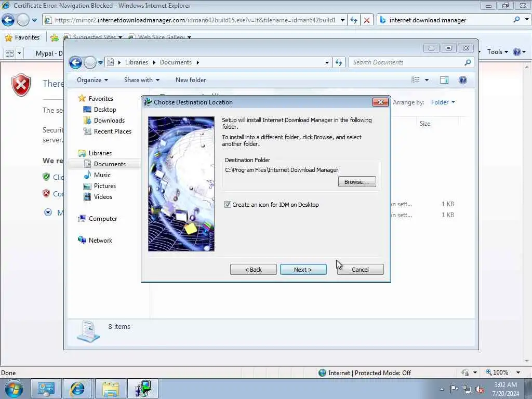
Task: Click the network icon in system tray
Action: coord(467,389)
